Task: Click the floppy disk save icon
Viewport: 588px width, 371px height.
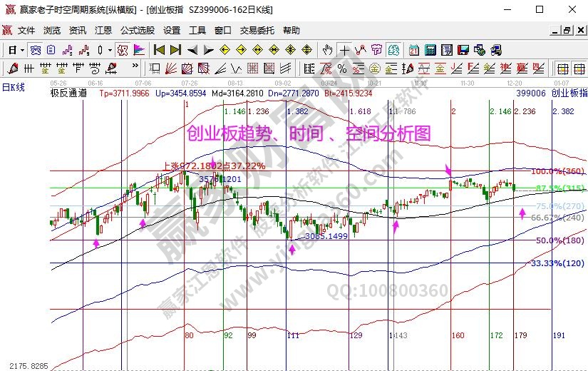Action: coord(463,50)
